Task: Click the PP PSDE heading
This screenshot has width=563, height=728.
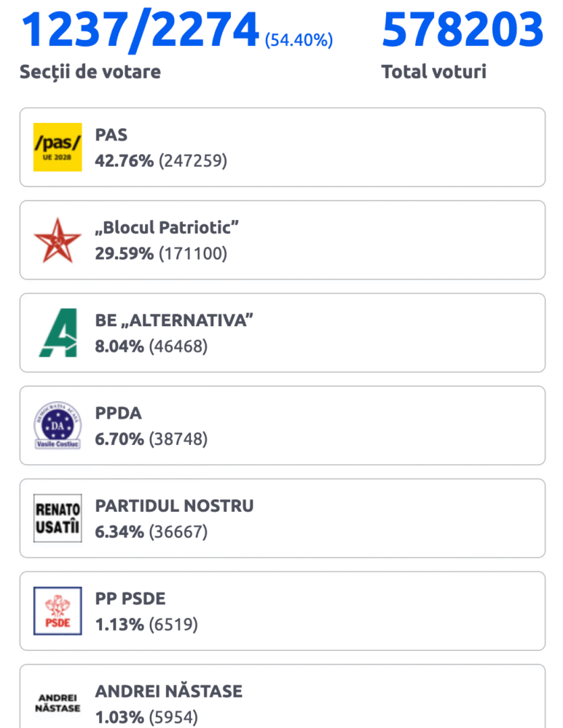Action: [x=130, y=599]
